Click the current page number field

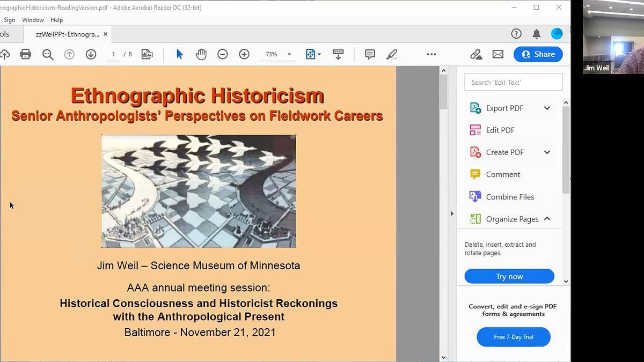tap(113, 54)
